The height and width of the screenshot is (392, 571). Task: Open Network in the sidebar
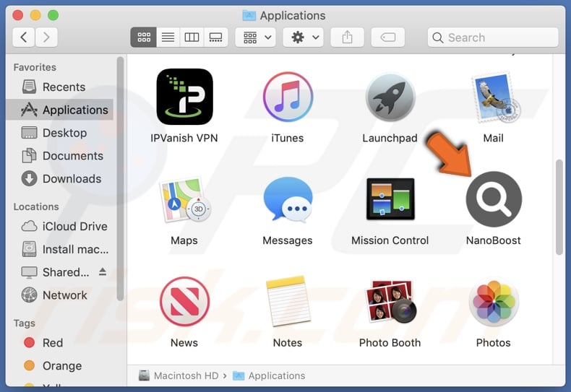pyautogui.click(x=60, y=295)
